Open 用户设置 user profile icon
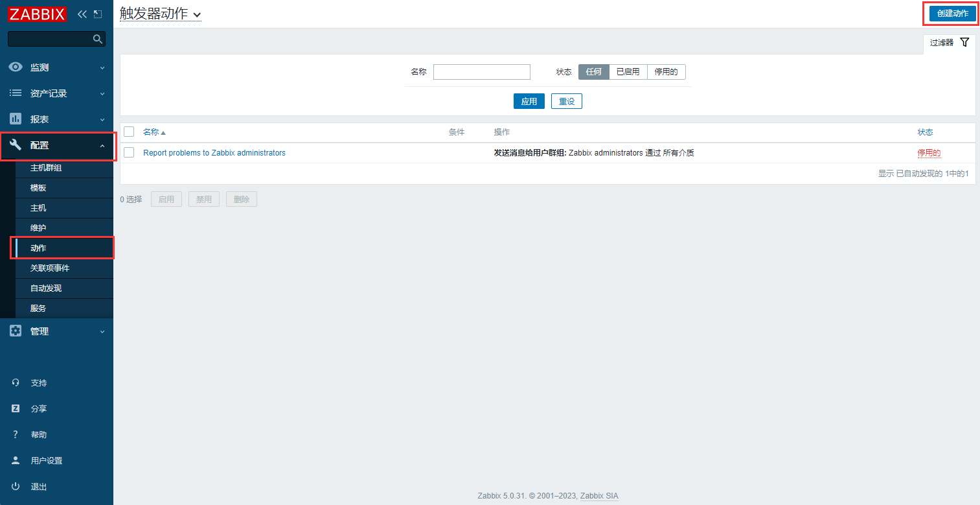 pyautogui.click(x=16, y=460)
